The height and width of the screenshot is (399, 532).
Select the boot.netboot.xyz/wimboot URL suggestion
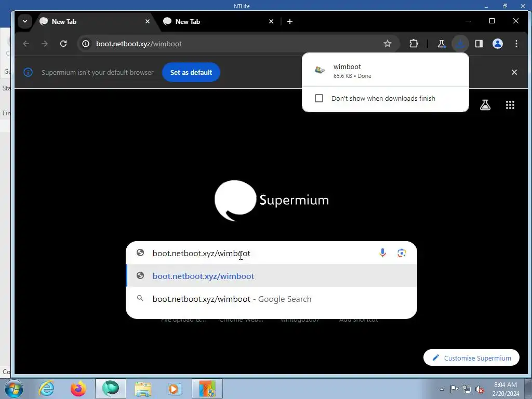pos(271,276)
